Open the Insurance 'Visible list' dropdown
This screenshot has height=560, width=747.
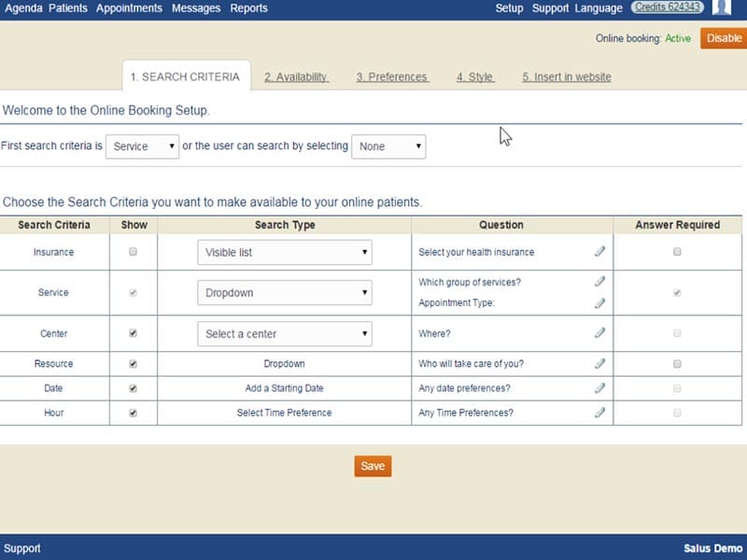pyautogui.click(x=285, y=252)
